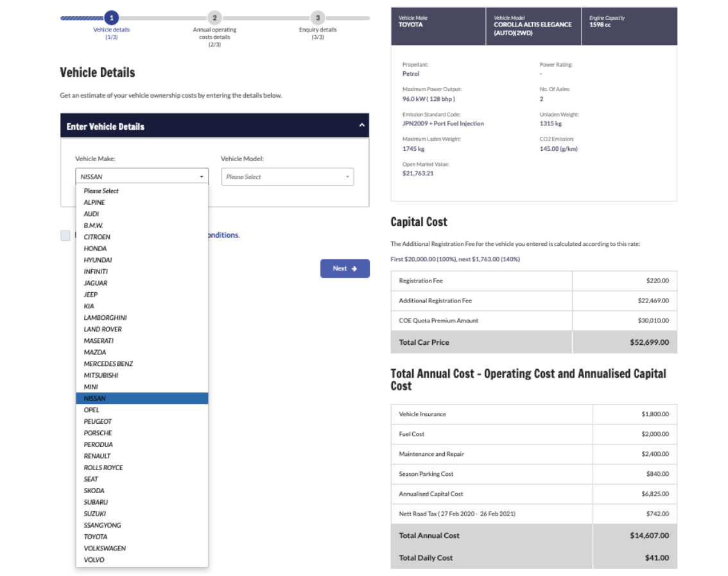Open the Vehicle Make dropdown
The image size is (728, 576).
pyautogui.click(x=142, y=177)
